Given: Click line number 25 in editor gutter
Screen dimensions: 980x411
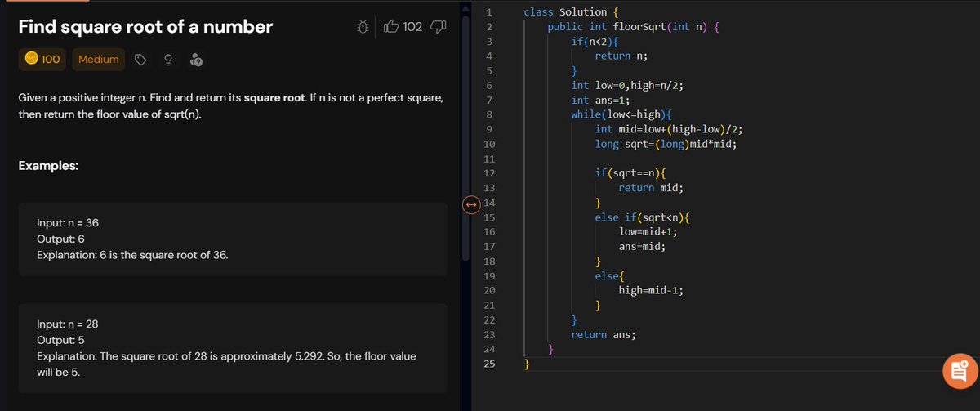Looking at the screenshot, I should tap(488, 364).
